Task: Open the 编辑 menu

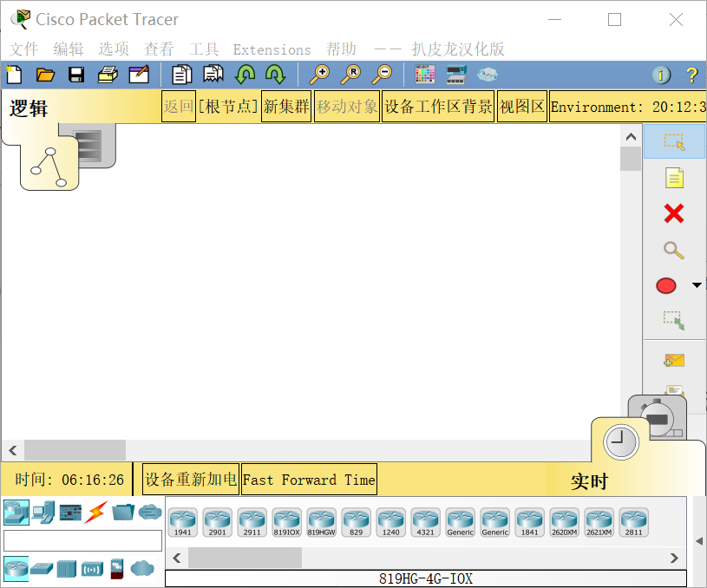Action: point(69,49)
